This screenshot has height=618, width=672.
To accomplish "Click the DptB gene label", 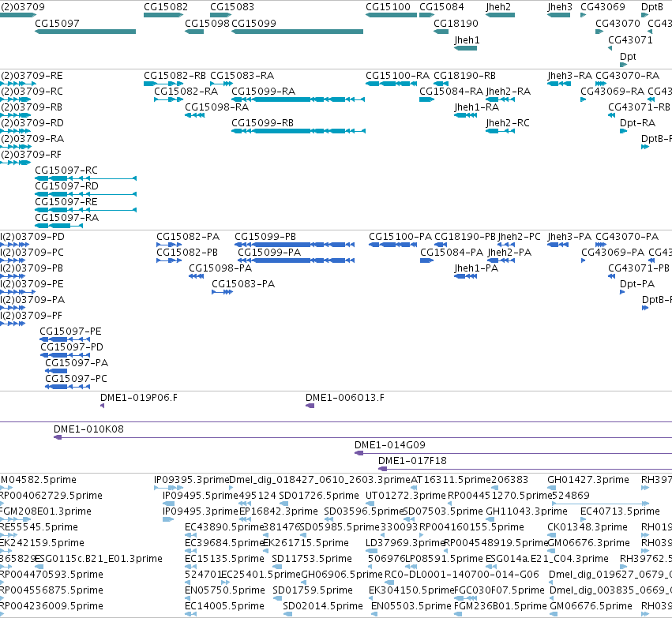I will (x=651, y=7).
